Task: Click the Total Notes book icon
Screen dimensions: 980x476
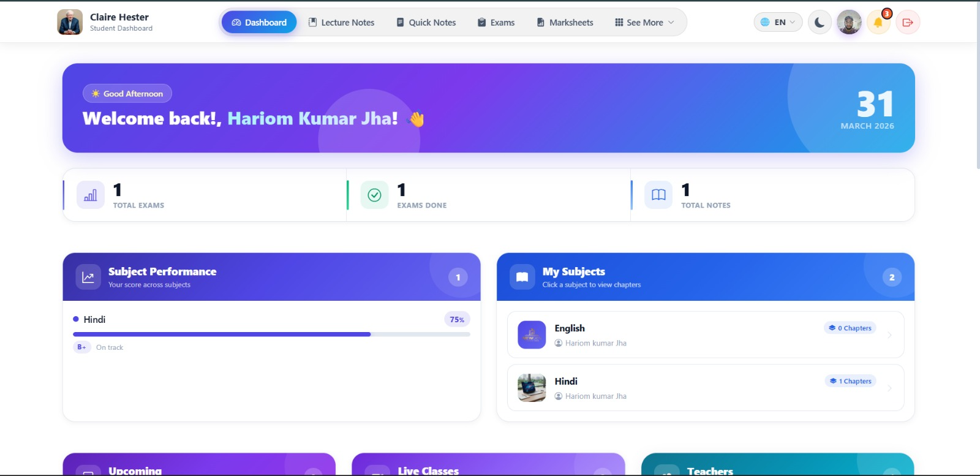Action: click(x=658, y=195)
